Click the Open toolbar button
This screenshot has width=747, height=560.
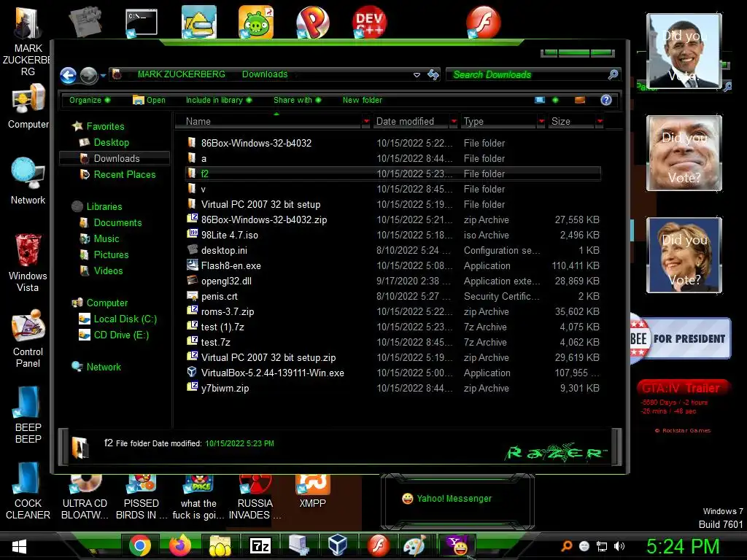click(149, 100)
